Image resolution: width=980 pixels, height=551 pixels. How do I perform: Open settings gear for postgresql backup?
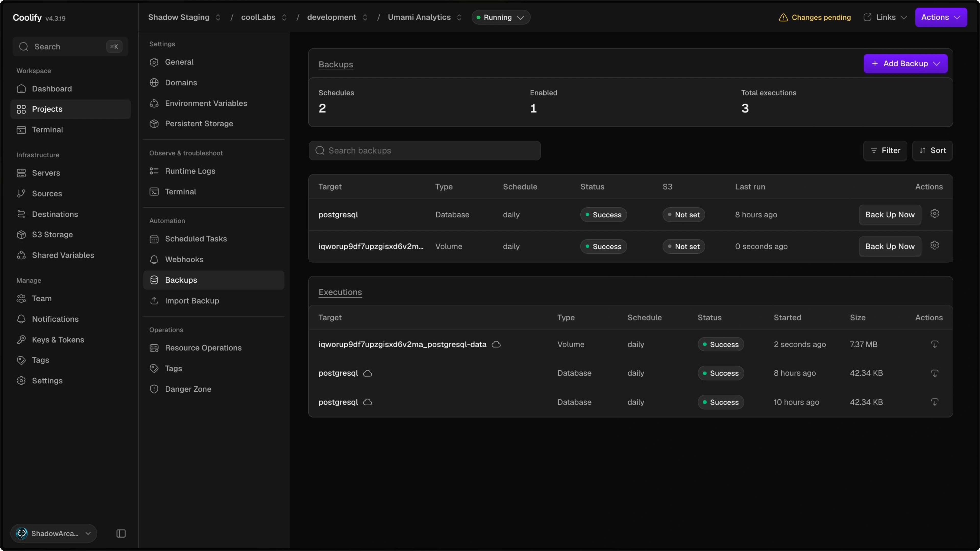[935, 214]
